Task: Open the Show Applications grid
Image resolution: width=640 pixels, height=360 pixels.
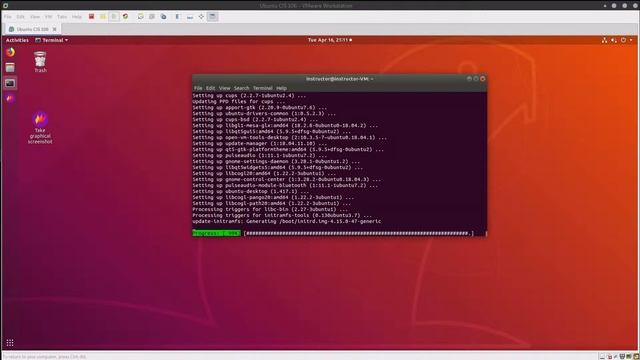Action: click(10, 343)
